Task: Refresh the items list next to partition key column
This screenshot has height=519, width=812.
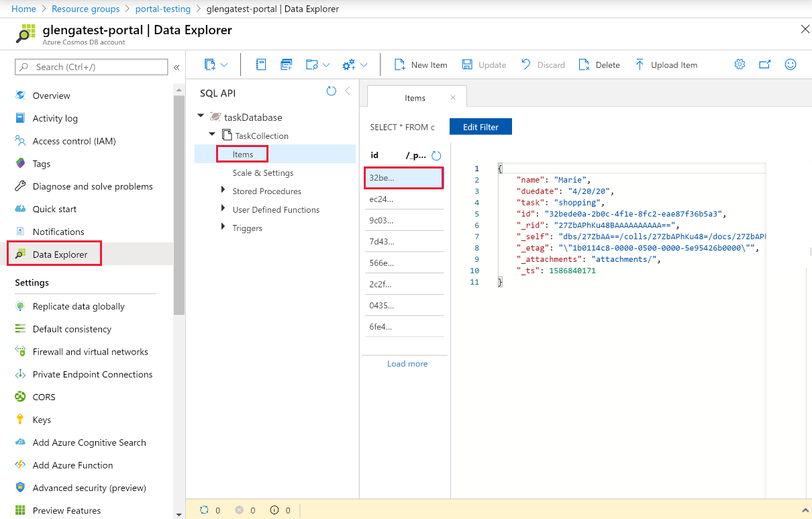Action: click(436, 156)
